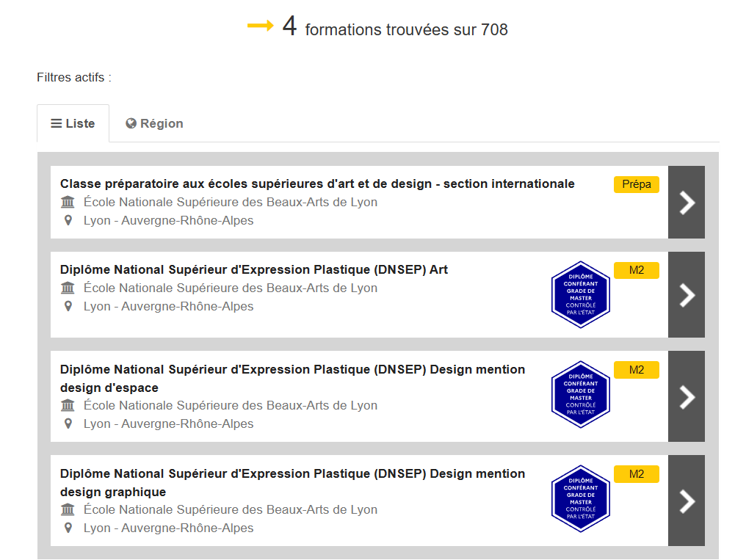Screen dimensions: 735x560
Task: Click the location pin in Classe préparatoire row
Action: [x=68, y=220]
